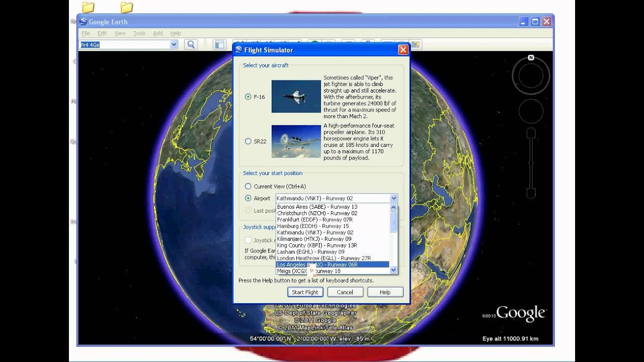Click the Cancel button
644x362 pixels.
coord(345,292)
